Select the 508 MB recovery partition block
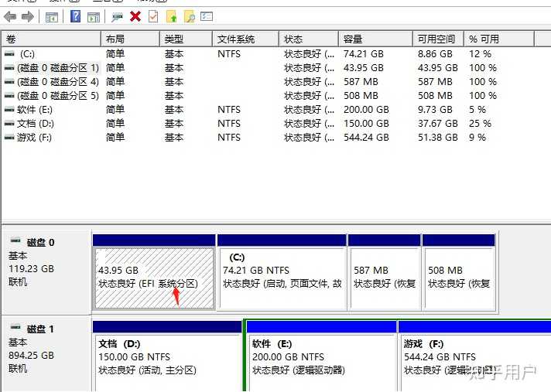This screenshot has width=551, height=392. [x=459, y=272]
